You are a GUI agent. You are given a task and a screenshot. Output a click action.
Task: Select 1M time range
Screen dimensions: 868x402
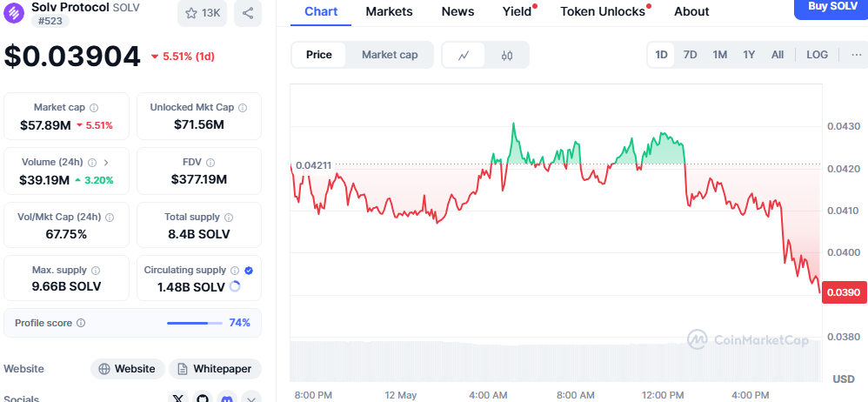(x=719, y=55)
